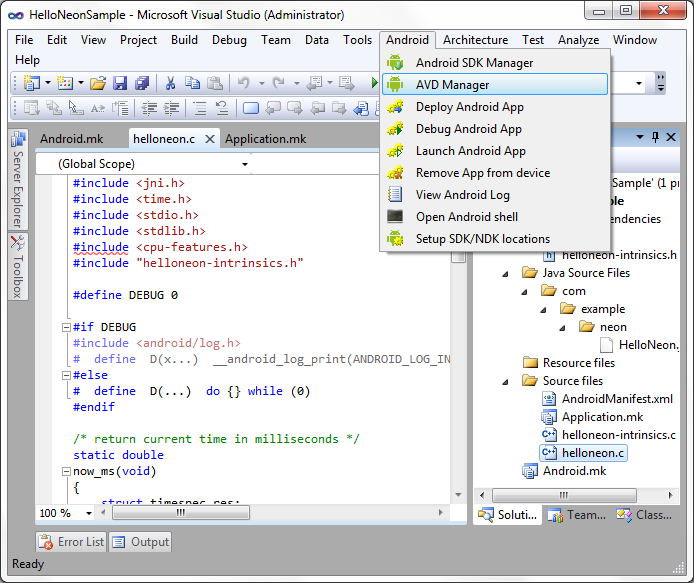
Task: Collapse the #if DEBUG code region
Action: point(66,327)
